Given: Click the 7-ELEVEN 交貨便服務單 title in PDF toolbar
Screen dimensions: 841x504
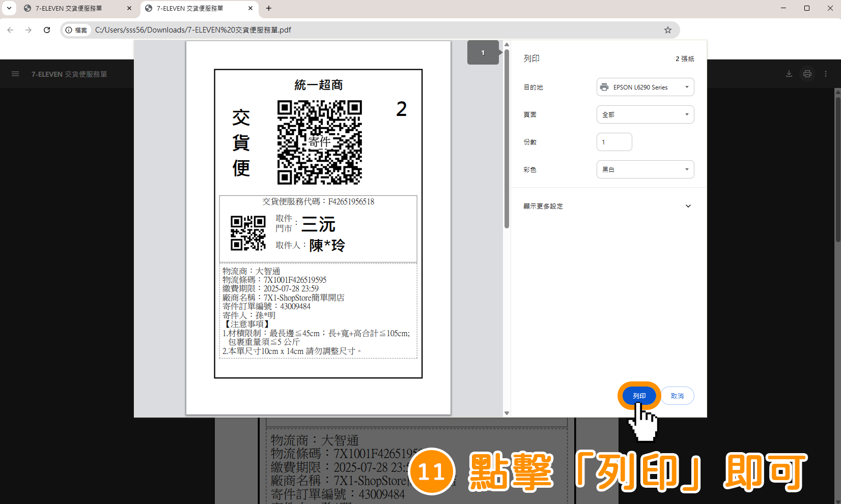Looking at the screenshot, I should tap(69, 74).
